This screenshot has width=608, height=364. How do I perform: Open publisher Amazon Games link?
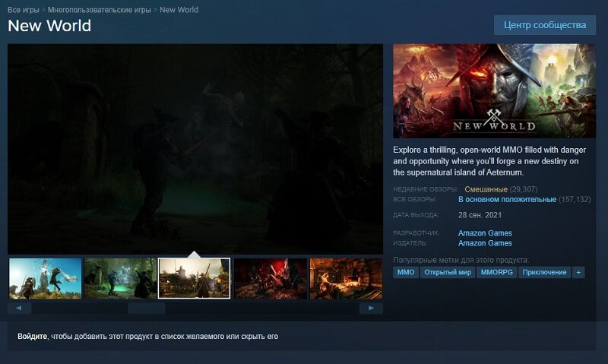pyautogui.click(x=485, y=243)
